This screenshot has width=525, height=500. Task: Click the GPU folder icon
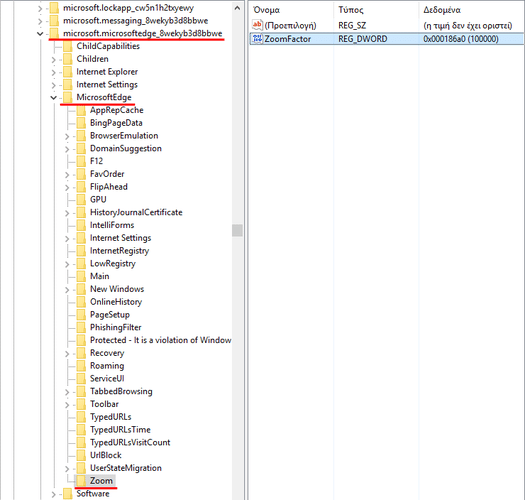coord(81,200)
